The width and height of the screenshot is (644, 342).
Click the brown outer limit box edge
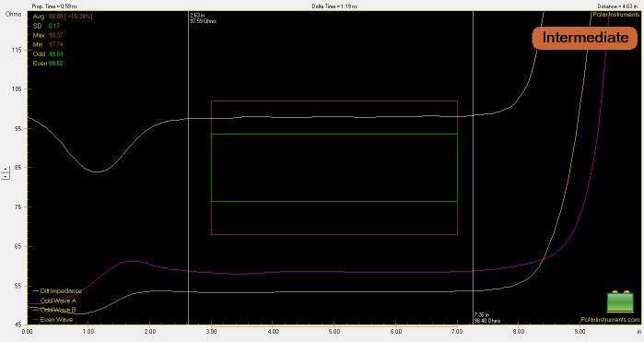(334, 101)
